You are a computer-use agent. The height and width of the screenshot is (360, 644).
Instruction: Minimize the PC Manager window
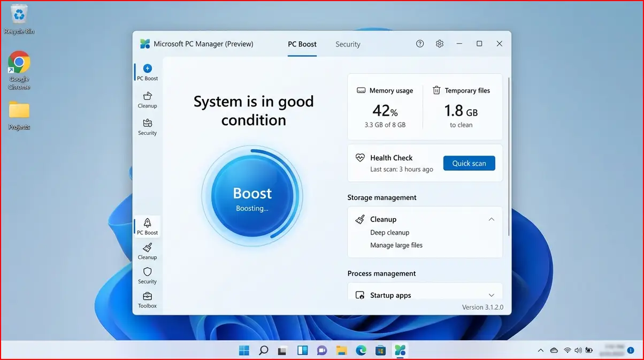459,44
